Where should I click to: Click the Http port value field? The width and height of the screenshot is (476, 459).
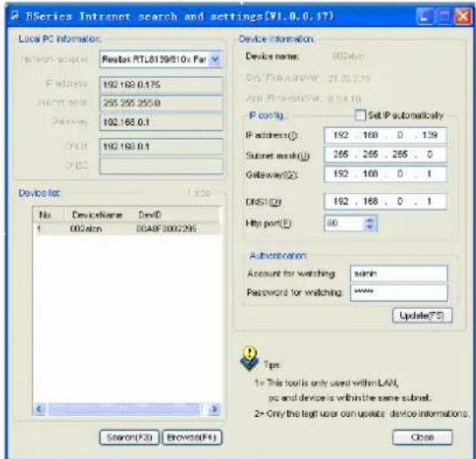click(x=344, y=224)
